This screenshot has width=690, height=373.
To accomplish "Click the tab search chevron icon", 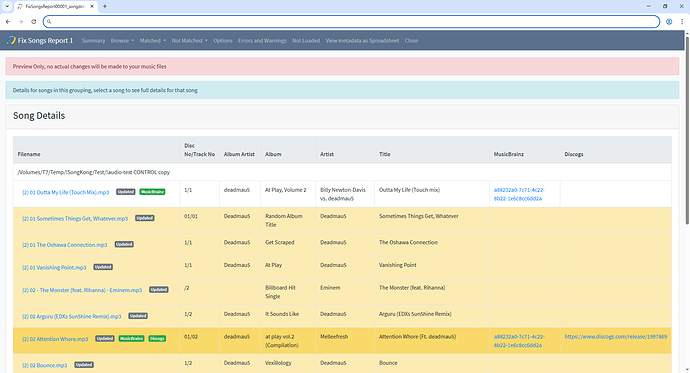I will (x=7, y=6).
